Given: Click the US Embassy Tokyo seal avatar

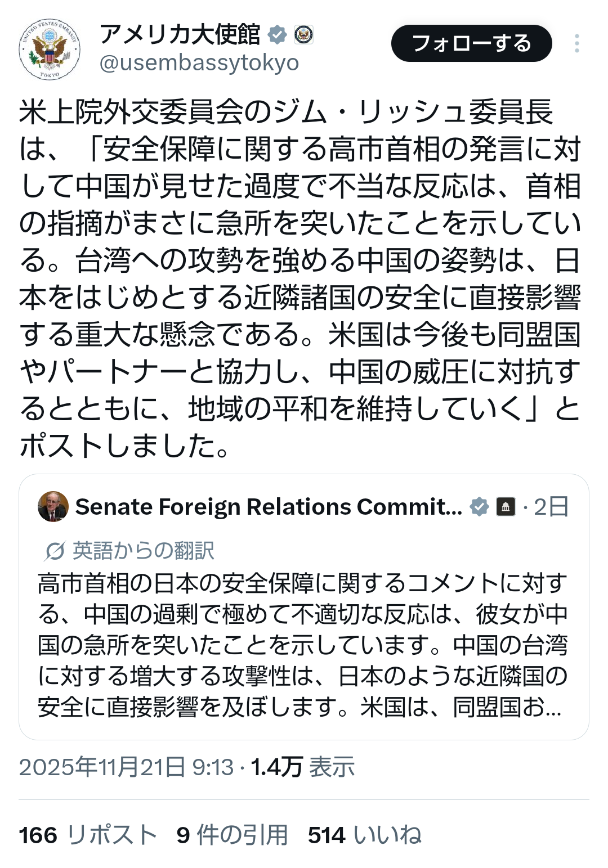Looking at the screenshot, I should point(50,50).
